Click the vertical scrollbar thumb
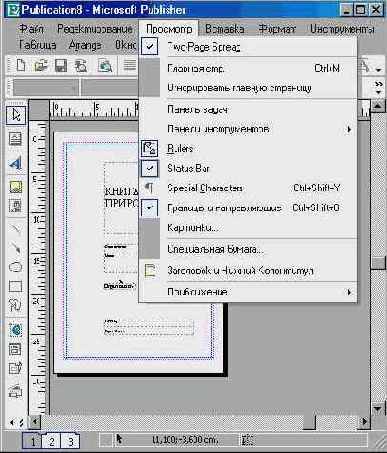Image resolution: width=387 pixels, height=453 pixels. pos(378,262)
